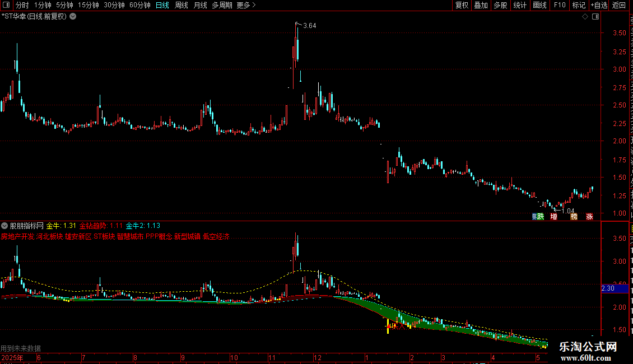Open the PPP概念 concept link
This screenshot has height=364, width=633.
pyautogui.click(x=159, y=236)
